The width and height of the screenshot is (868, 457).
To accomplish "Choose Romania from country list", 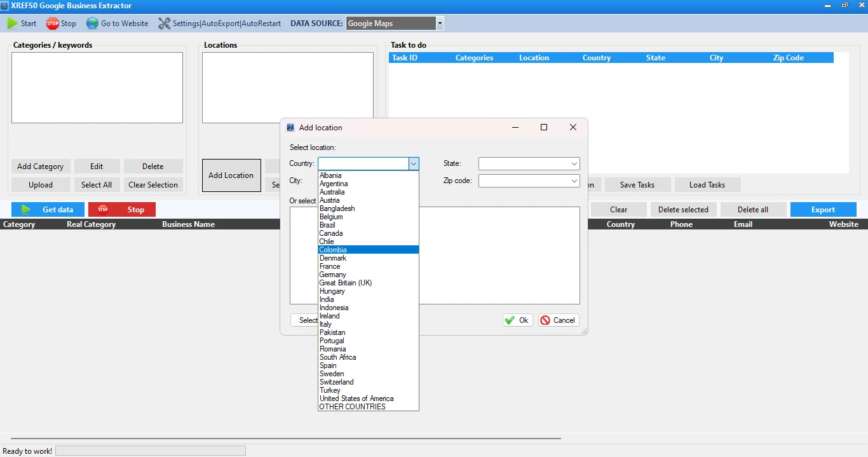I will point(368,349).
